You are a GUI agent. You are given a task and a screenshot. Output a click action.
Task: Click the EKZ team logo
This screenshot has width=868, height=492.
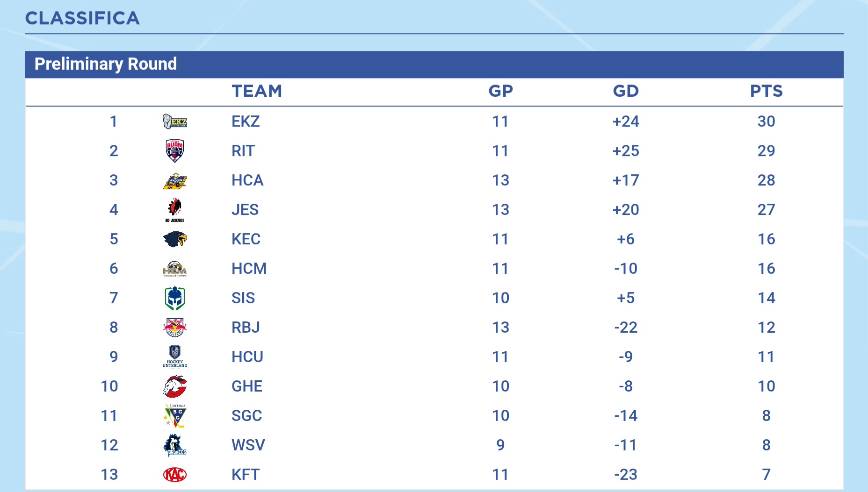pos(175,121)
